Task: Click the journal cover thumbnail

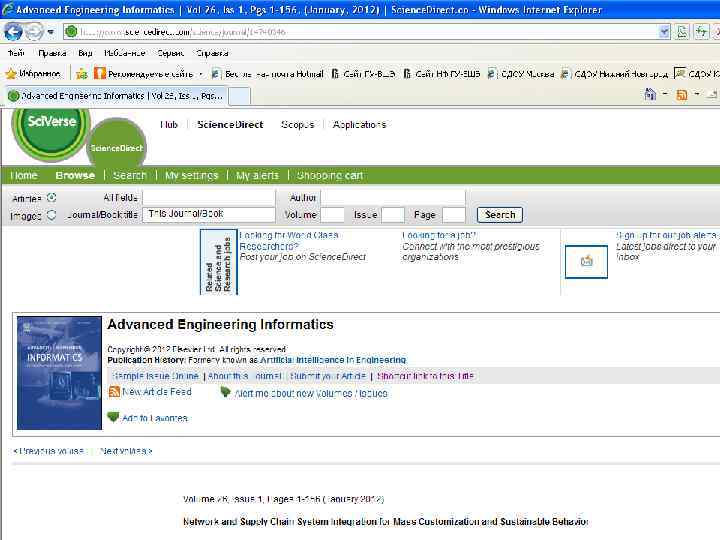Action: (59, 373)
